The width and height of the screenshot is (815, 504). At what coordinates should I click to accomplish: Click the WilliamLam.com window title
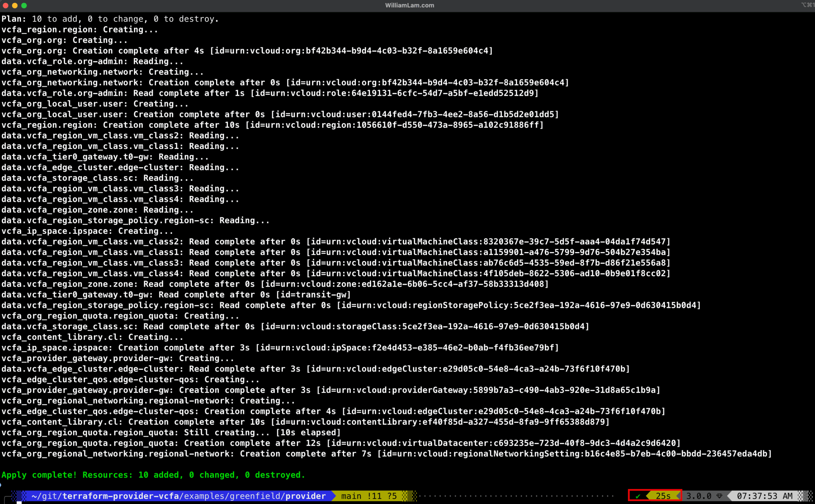(409, 5)
